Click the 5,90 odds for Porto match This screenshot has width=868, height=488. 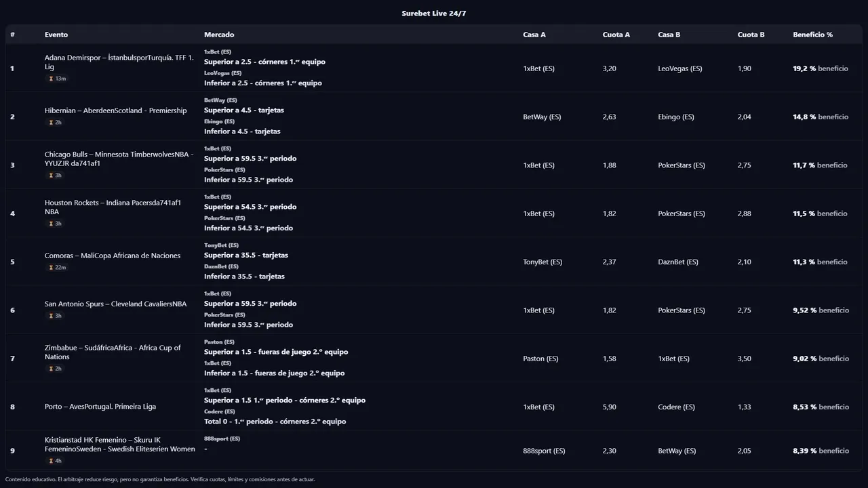tap(609, 407)
